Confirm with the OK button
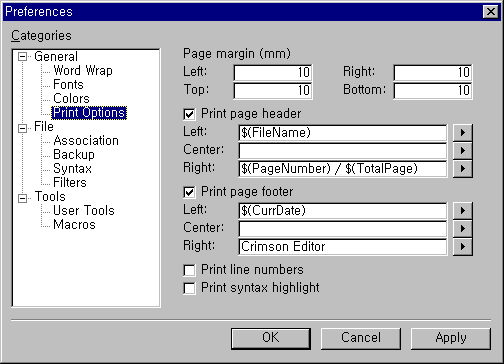Viewport: 504px width, 364px height. [x=271, y=338]
